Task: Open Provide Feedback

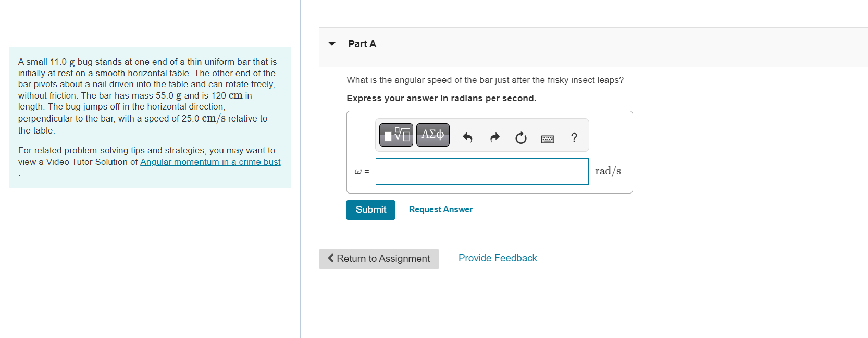Action: [x=497, y=258]
